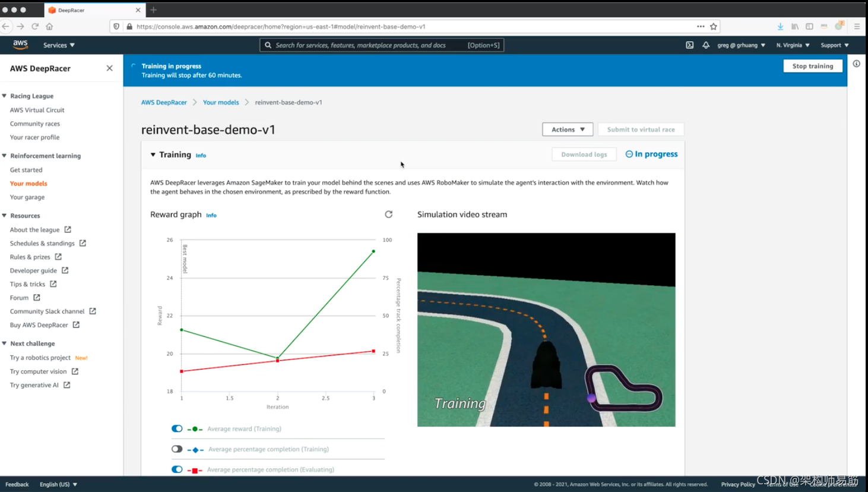The image size is (868, 492).
Task: Reload the page with the browser refresh icon
Action: [x=35, y=26]
